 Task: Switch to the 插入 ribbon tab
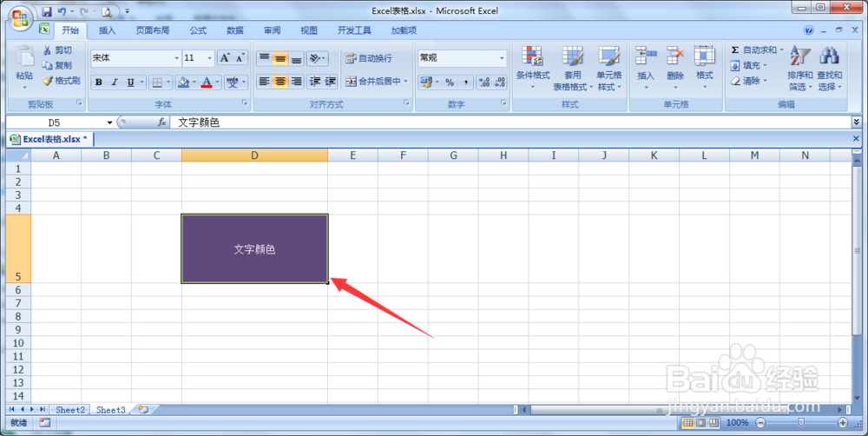click(x=107, y=30)
